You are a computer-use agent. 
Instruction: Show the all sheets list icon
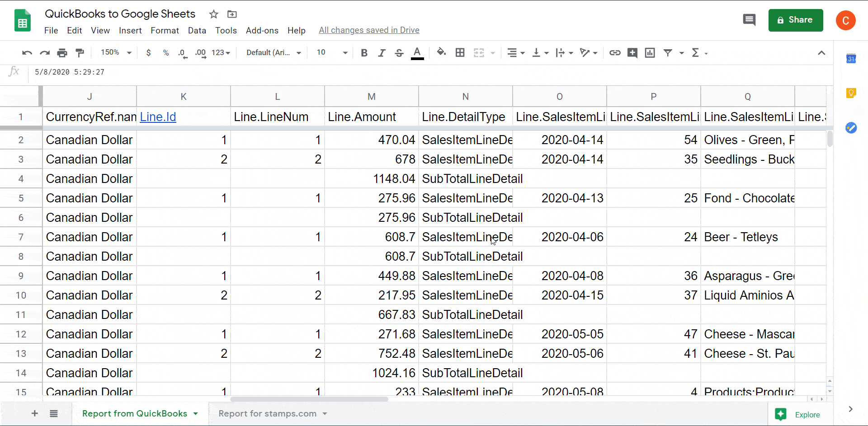pyautogui.click(x=54, y=413)
